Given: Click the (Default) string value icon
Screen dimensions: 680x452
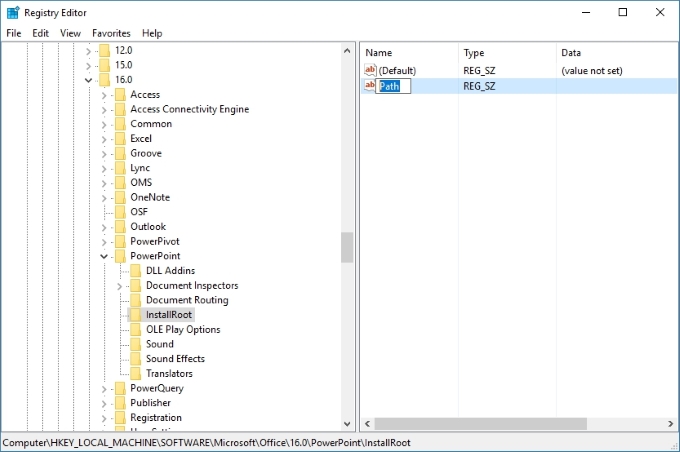Looking at the screenshot, I should point(370,71).
